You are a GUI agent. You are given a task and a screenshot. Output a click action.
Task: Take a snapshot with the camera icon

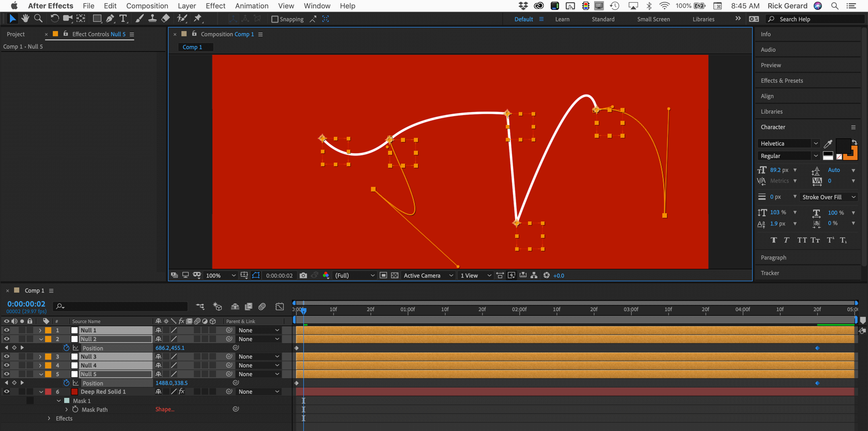[x=303, y=276]
